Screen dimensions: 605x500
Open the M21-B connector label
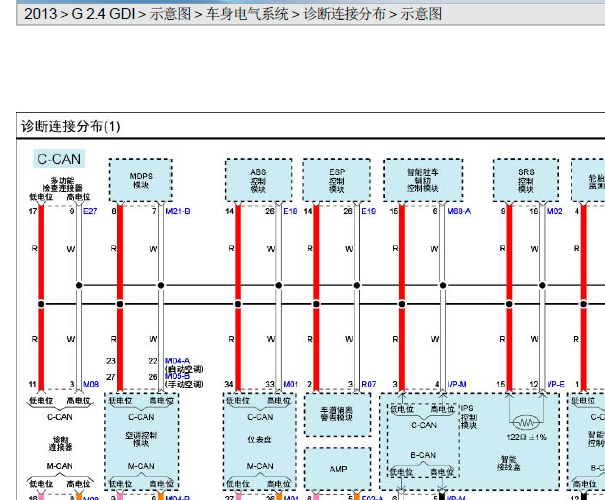click(177, 211)
